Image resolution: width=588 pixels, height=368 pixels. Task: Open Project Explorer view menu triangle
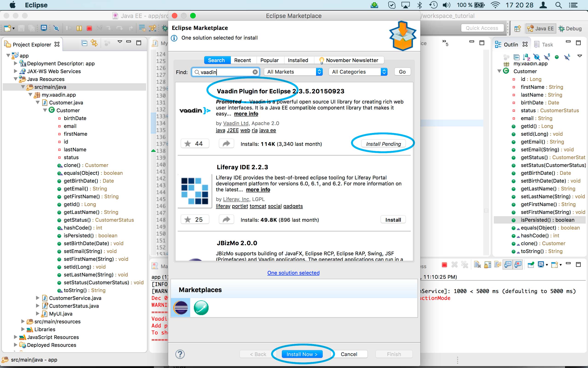tap(119, 42)
